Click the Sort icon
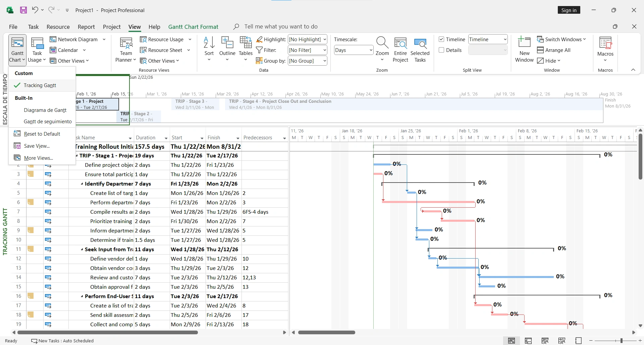This screenshot has height=345, width=644. pos(209,47)
